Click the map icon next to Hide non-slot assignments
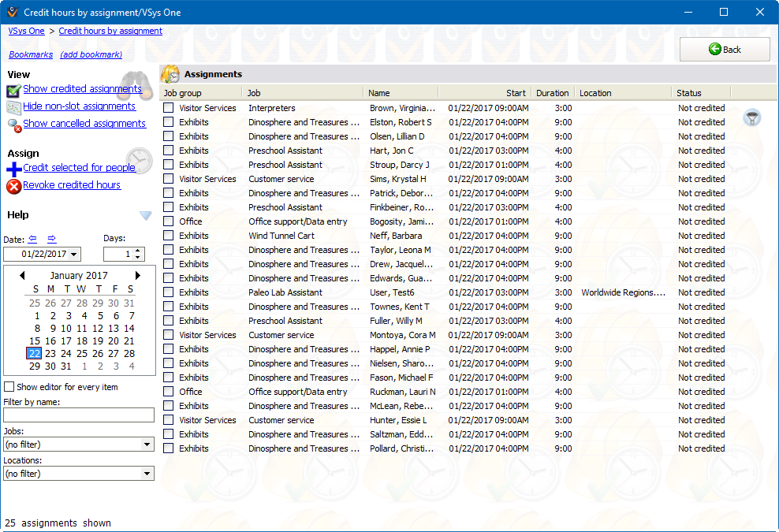 tap(13, 106)
